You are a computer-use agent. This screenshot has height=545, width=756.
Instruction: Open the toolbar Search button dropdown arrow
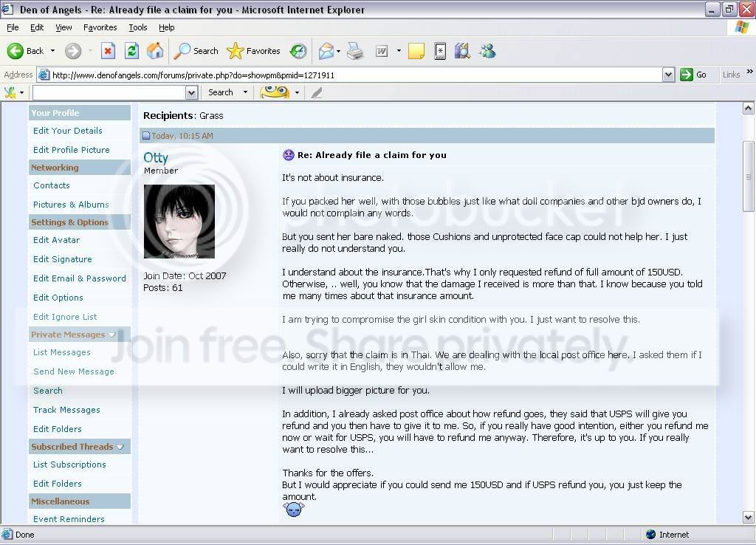coord(245,92)
